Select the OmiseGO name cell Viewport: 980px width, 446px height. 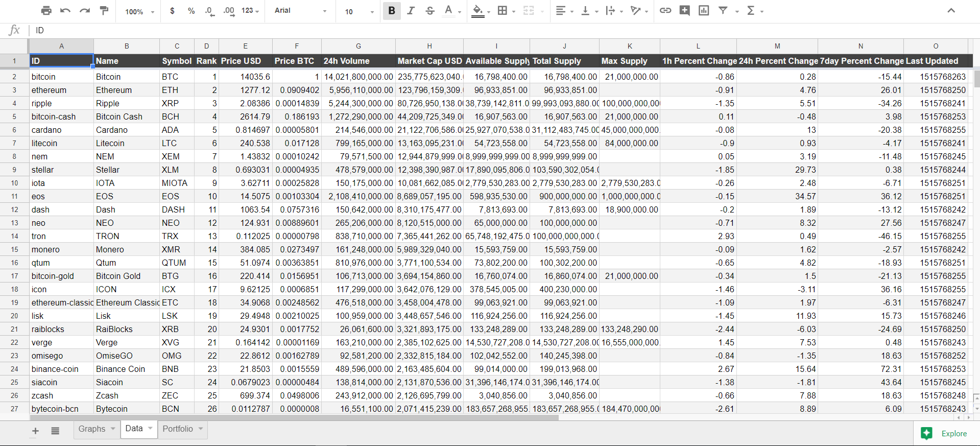[127, 356]
